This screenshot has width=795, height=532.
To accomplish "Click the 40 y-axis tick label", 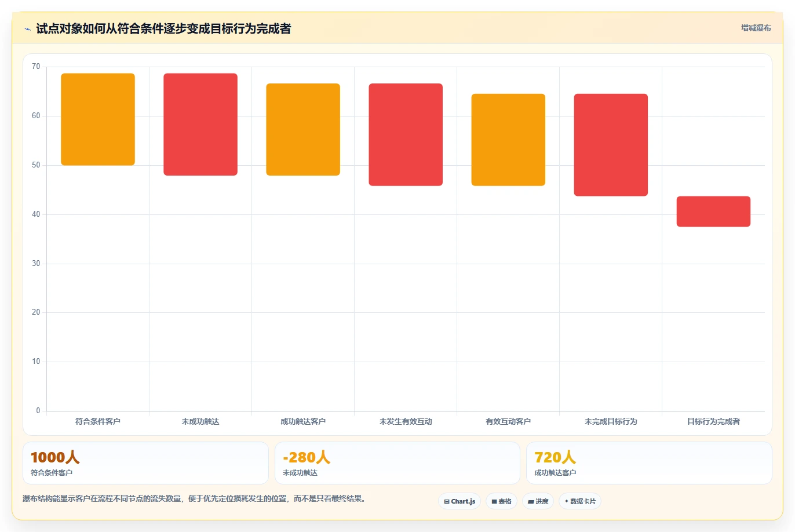I will coord(36,214).
